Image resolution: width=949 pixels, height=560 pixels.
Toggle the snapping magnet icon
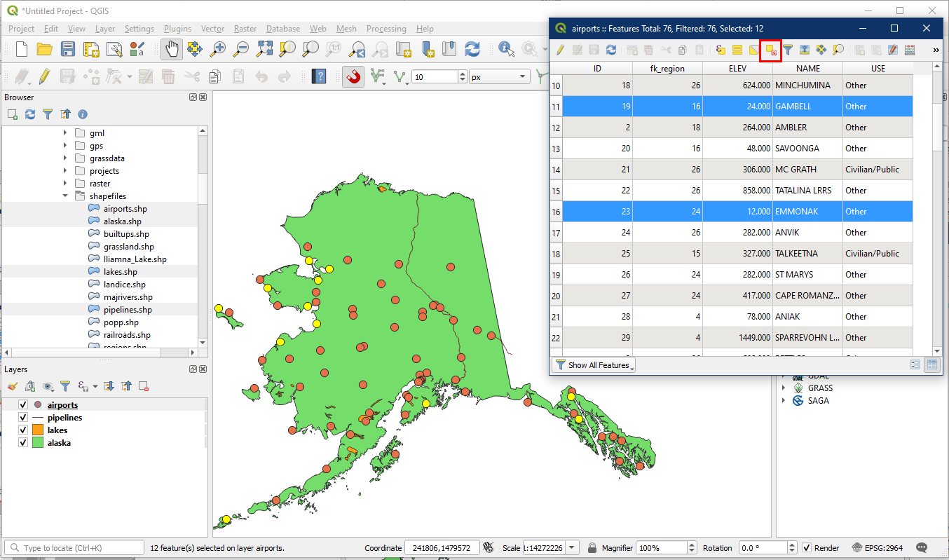tap(353, 76)
